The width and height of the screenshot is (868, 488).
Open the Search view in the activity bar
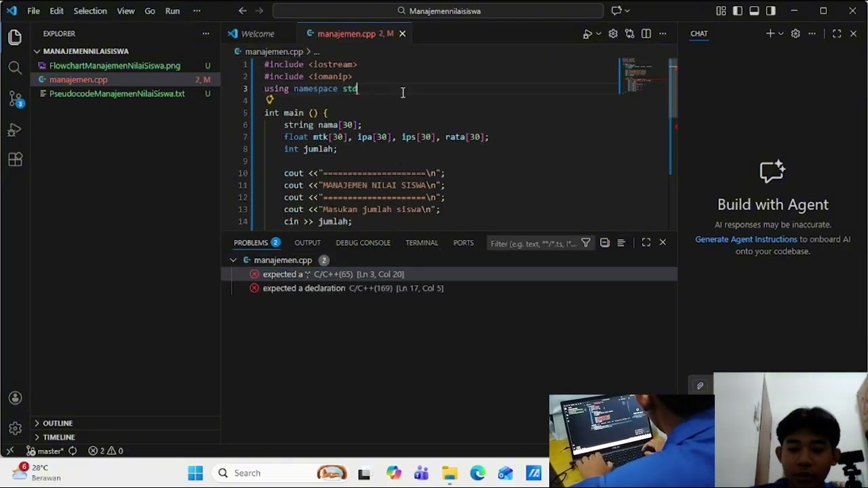coord(15,68)
